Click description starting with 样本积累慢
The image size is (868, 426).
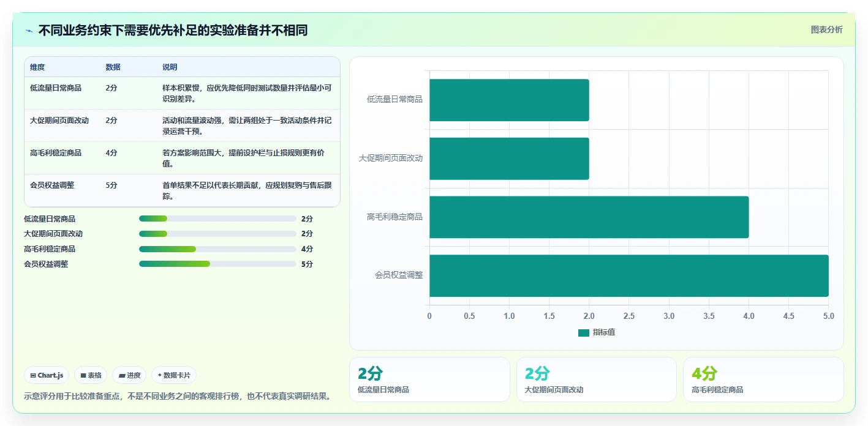(247, 94)
